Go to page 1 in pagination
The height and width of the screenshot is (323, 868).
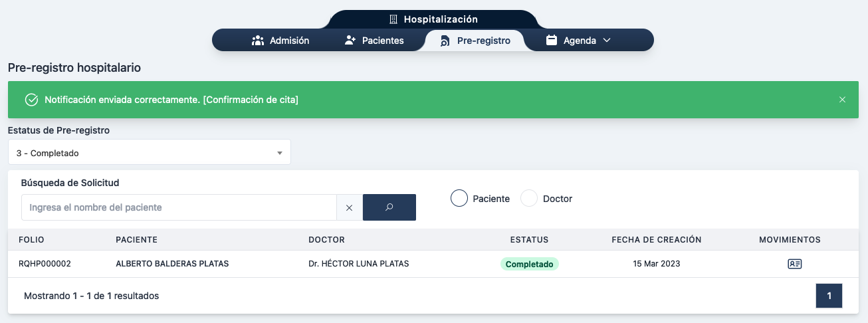(829, 296)
